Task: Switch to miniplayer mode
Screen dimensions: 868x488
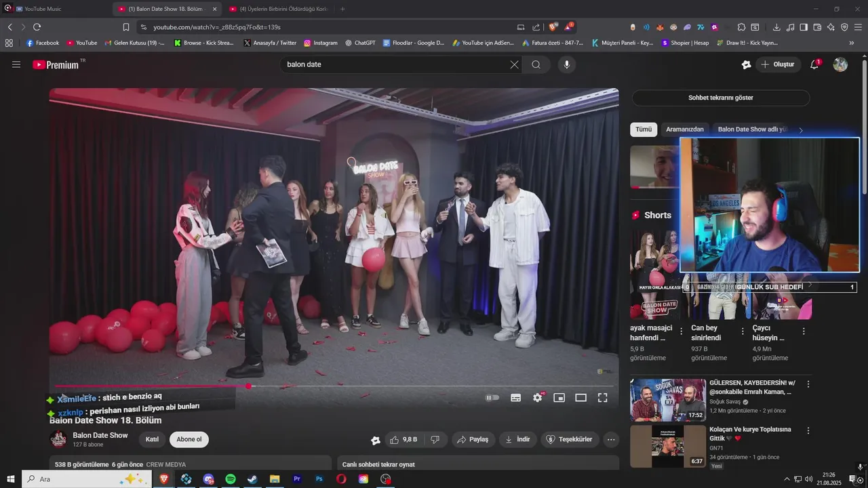Action: pos(559,398)
